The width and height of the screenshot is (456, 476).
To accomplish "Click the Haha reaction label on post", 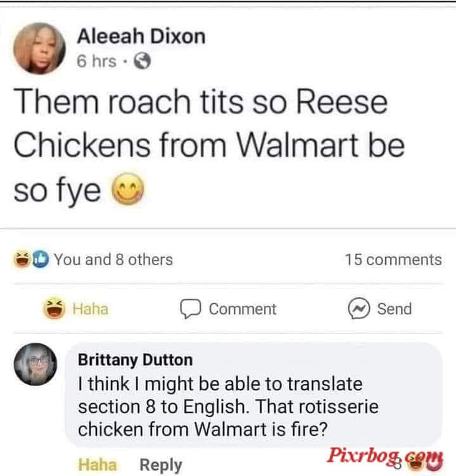I will (x=90, y=309).
